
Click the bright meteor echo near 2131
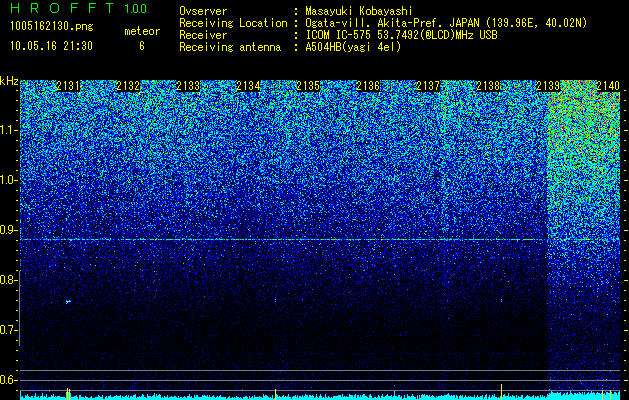[x=68, y=301]
